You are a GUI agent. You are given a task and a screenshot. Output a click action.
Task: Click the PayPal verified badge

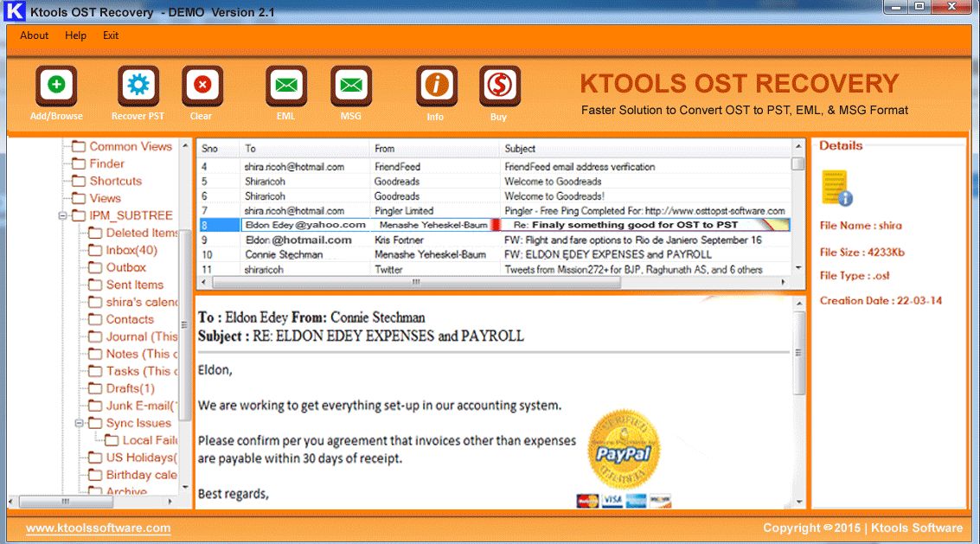[x=624, y=450]
